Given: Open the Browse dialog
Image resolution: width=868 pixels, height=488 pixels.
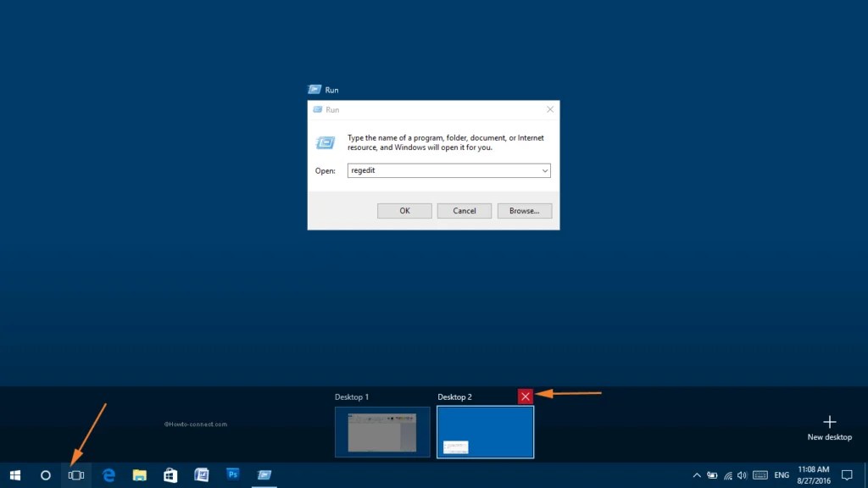Looking at the screenshot, I should 525,210.
